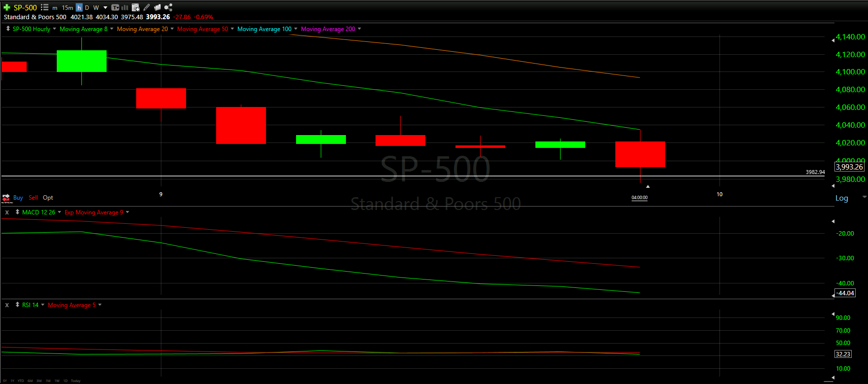Open the MACD 12 26 dropdown
The width and height of the screenshot is (868, 384).
(59, 212)
